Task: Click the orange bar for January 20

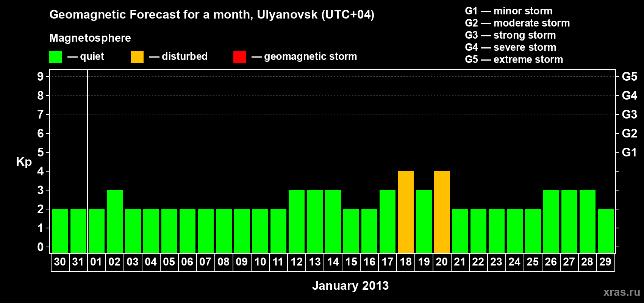Action: 442,212
